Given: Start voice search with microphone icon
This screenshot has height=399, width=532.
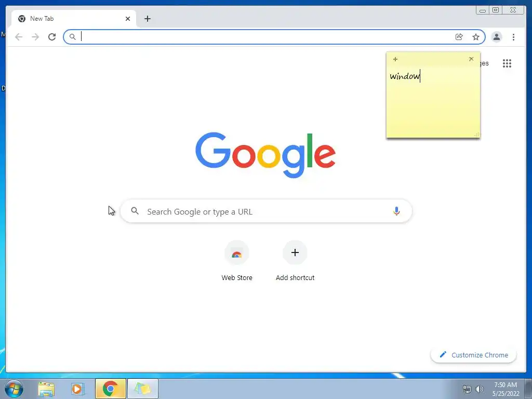Looking at the screenshot, I should coord(396,211).
